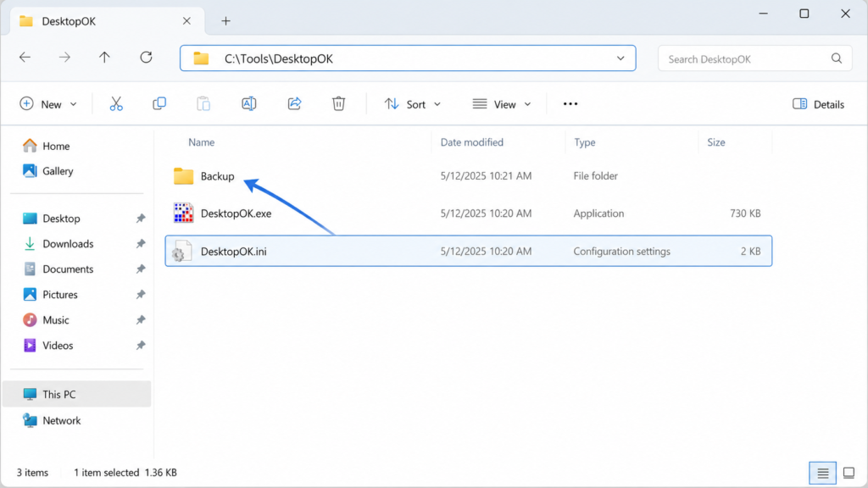Screen dimensions: 868x488
Task: Unpin Downloads using its pin icon
Action: coord(141,244)
